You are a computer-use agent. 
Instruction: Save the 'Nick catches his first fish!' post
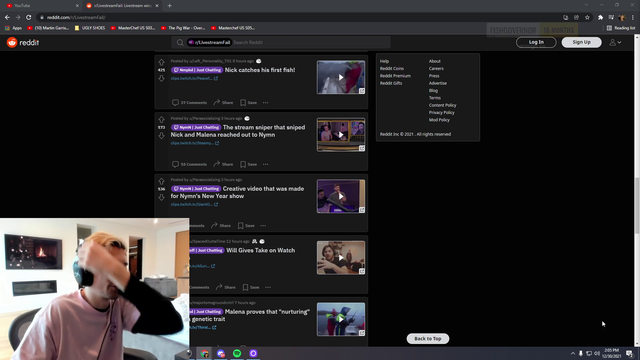click(249, 102)
